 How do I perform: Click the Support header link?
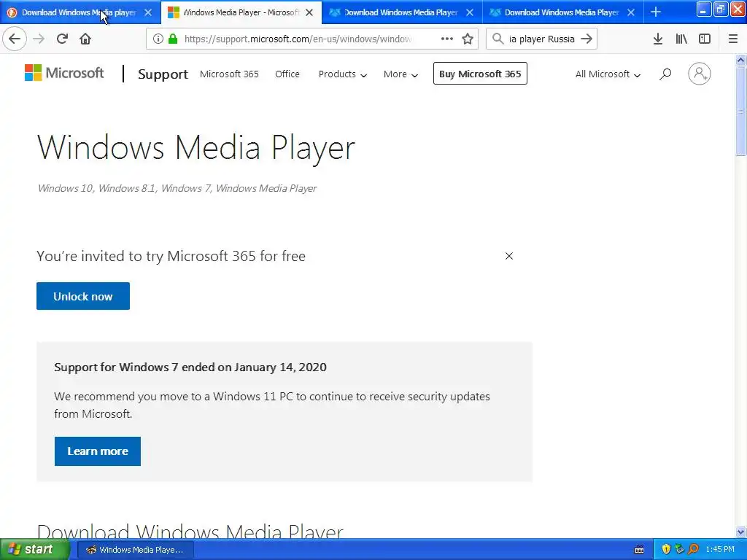163,74
